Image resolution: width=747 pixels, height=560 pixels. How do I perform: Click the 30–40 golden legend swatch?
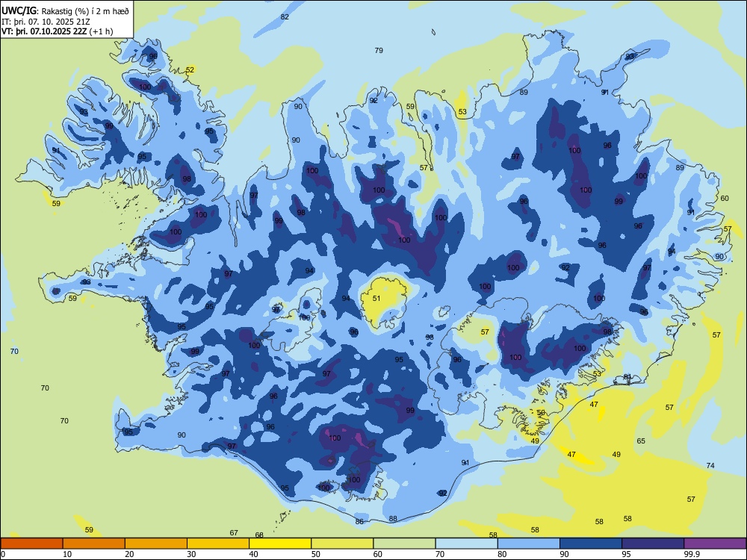218,544
